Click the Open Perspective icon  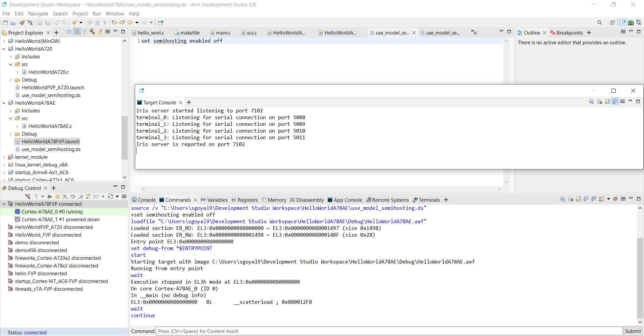tap(613, 22)
